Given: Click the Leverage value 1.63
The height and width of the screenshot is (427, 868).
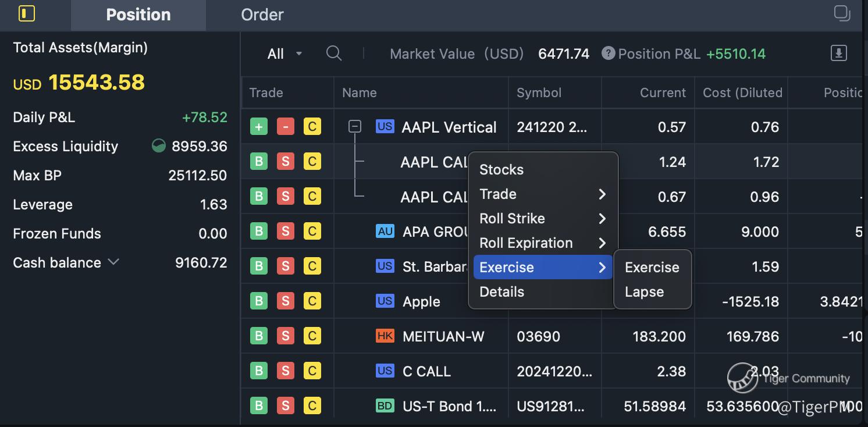Looking at the screenshot, I should pyautogui.click(x=213, y=204).
